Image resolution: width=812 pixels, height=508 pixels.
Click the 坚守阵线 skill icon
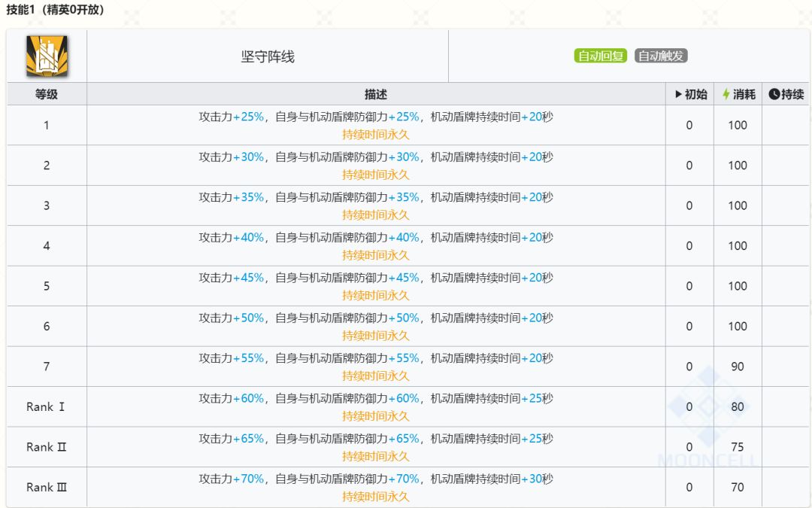click(x=47, y=56)
